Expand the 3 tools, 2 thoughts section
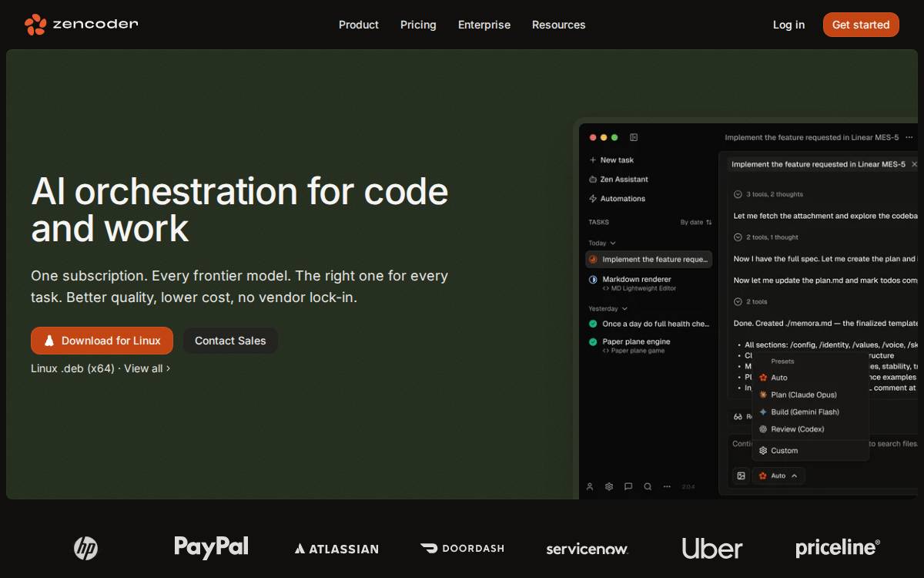This screenshot has width=924, height=578. pyautogui.click(x=768, y=194)
